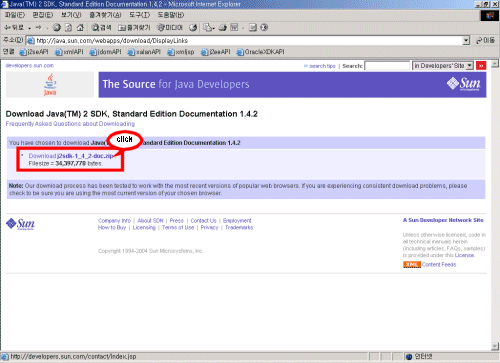Image resolution: width=500 pixels, height=363 pixels.
Task: Open the jdomAPI links bar shortcut
Action: click(x=105, y=52)
